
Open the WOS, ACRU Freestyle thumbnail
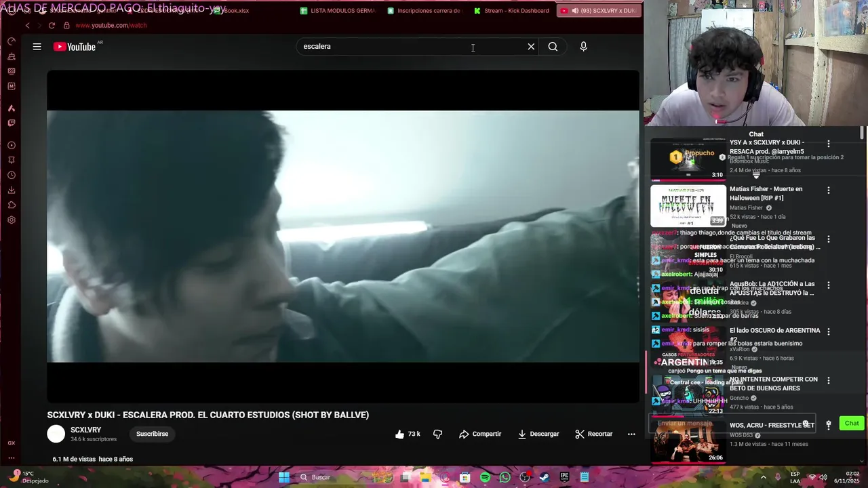[x=688, y=441]
